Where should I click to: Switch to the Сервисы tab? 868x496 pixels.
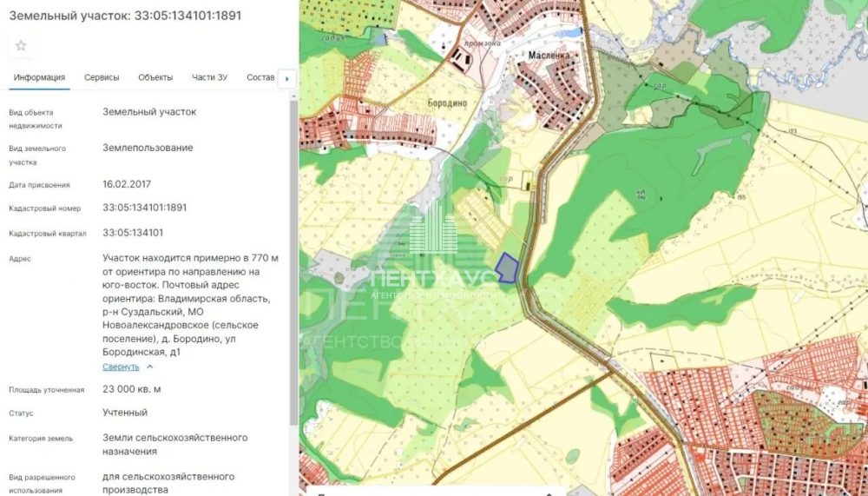tap(102, 77)
